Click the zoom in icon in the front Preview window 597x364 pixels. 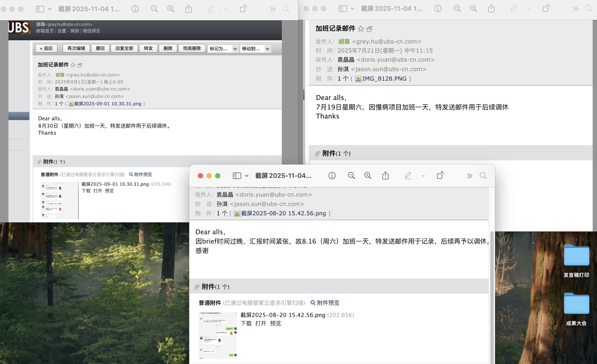tap(368, 176)
